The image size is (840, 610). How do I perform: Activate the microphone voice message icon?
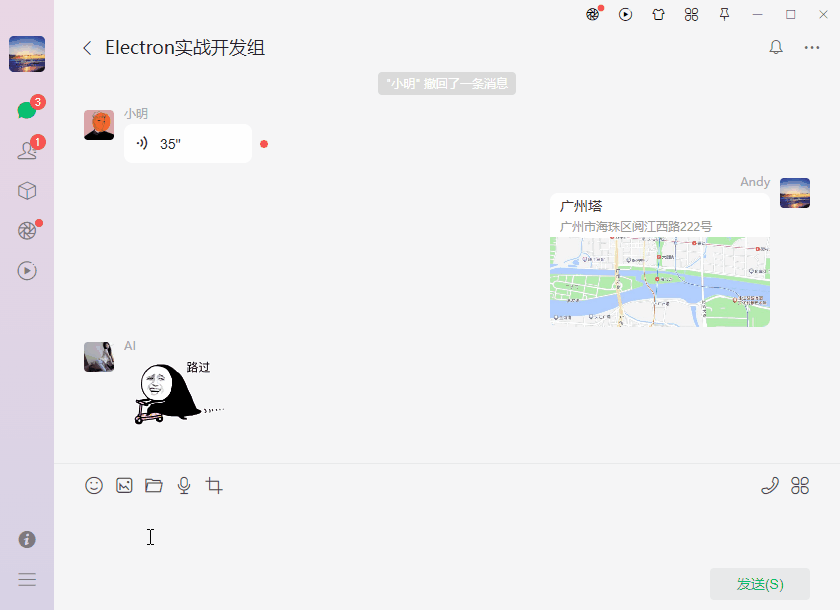point(183,485)
